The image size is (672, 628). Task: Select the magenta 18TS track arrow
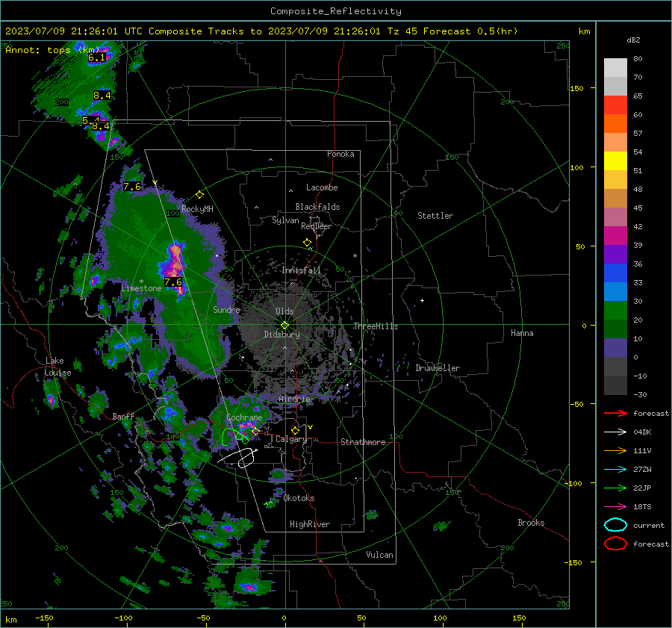tap(615, 507)
